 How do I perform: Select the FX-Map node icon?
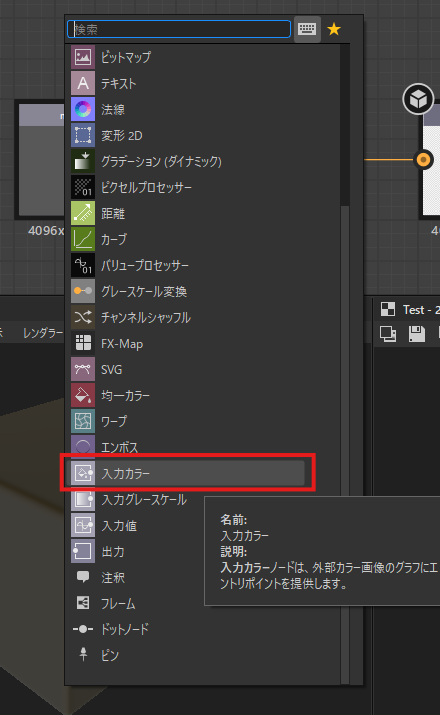[x=83, y=343]
